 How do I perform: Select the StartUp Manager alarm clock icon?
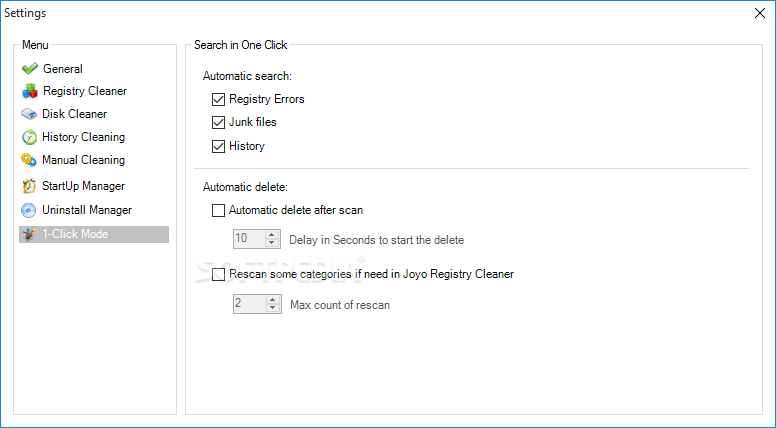pyautogui.click(x=29, y=186)
